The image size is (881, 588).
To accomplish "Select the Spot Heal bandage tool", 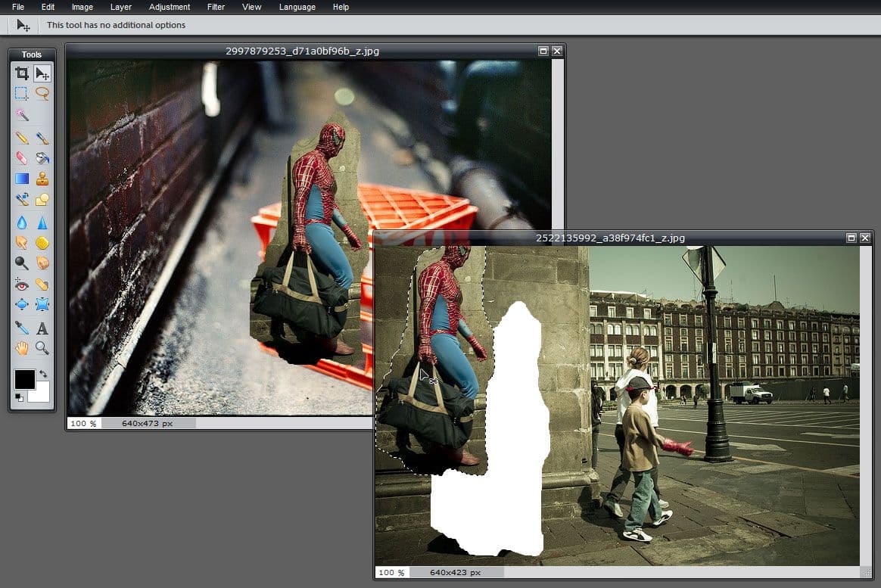I will pos(42,285).
